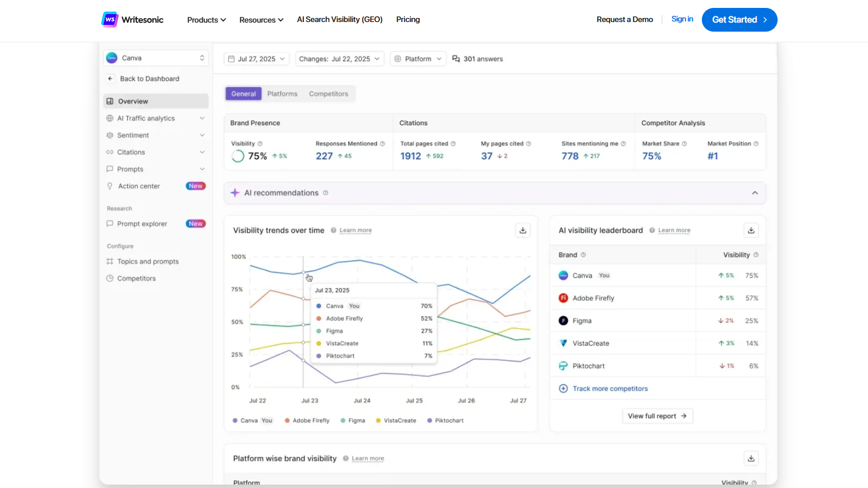Click the 75% visibility progress ring
The width and height of the screenshot is (868, 488).
237,155
